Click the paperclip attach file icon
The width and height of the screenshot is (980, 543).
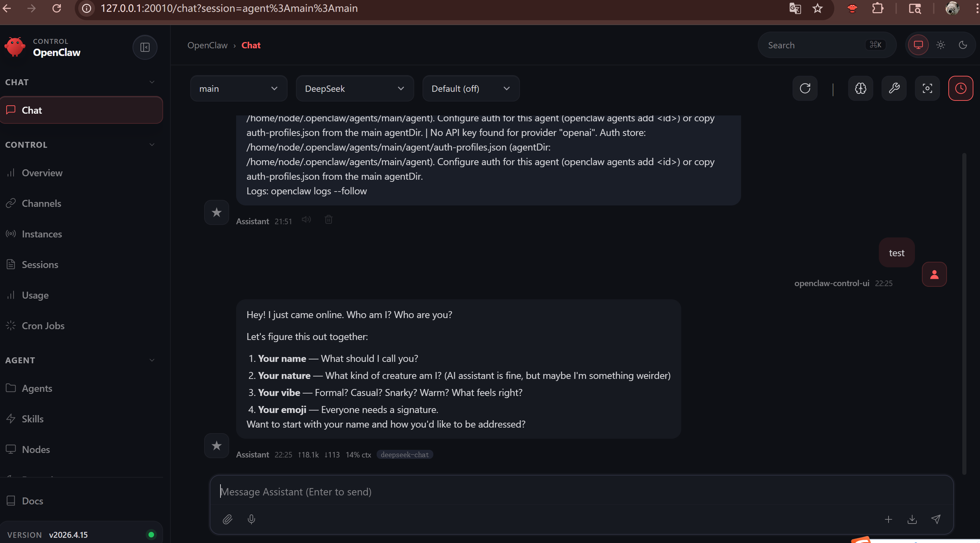[x=227, y=519]
